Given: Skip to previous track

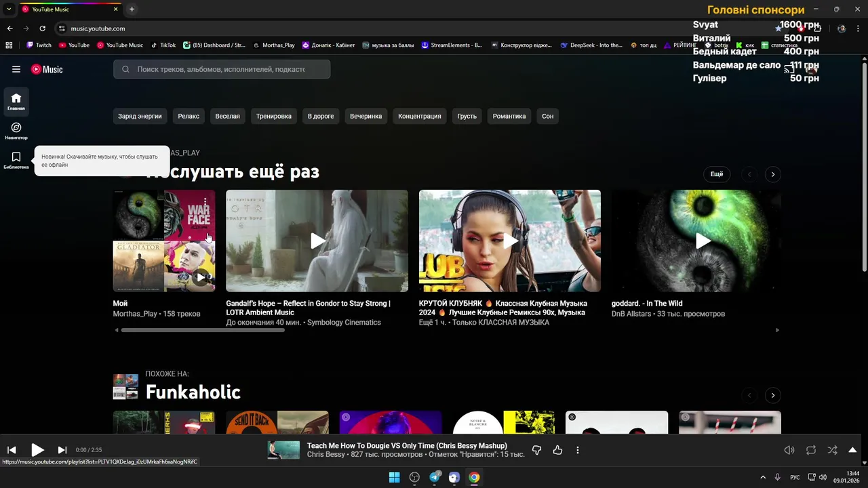Looking at the screenshot, I should pyautogui.click(x=12, y=450).
